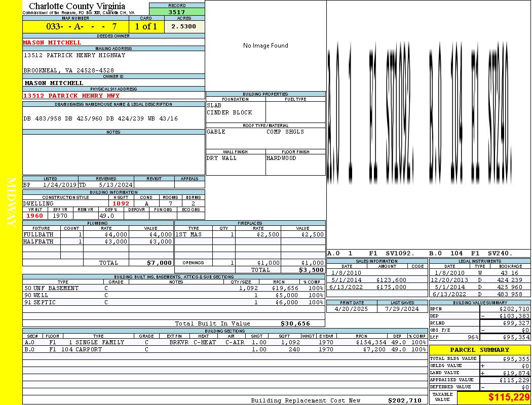This screenshot has height=405, width=532.
Task: Click the green record number 3517
Action: [177, 12]
